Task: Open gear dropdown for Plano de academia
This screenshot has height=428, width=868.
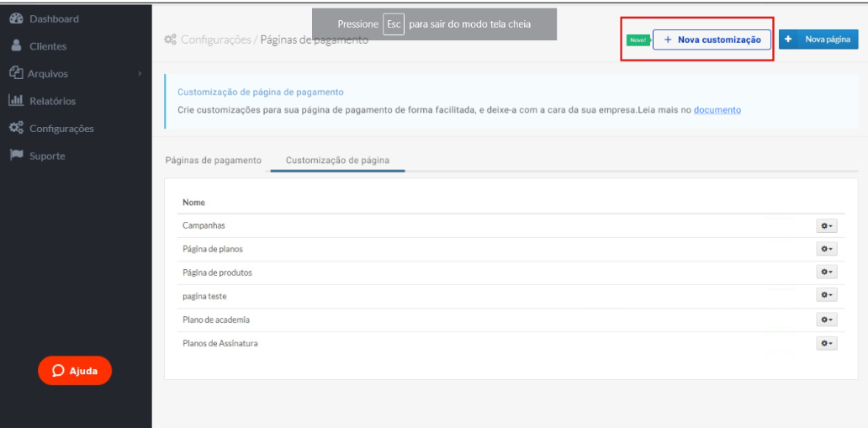Action: (x=827, y=320)
